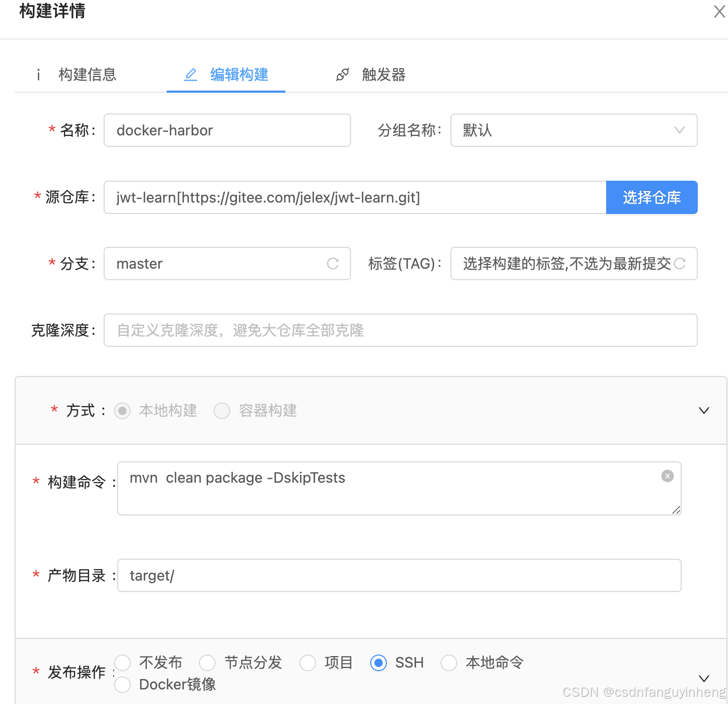Click the info icon beside 构建信息
The image size is (728, 704).
coord(39,75)
